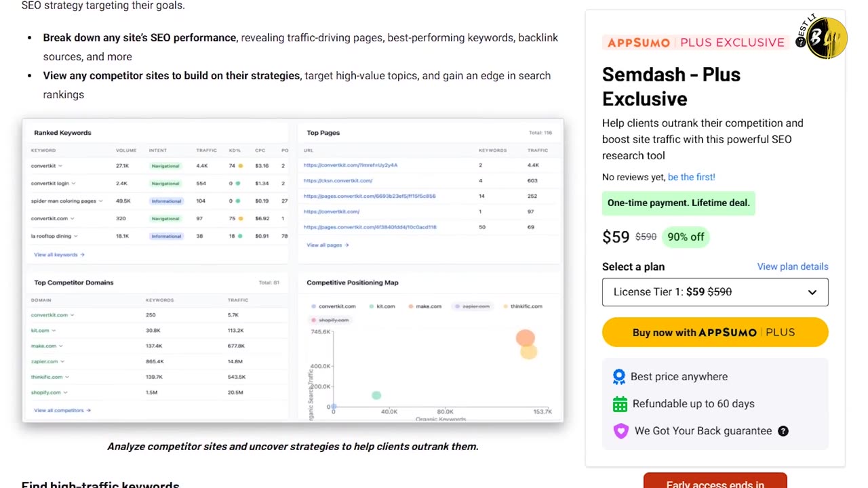The height and width of the screenshot is (488, 868).
Task: Expand make.com competitor domain chevron
Action: [x=61, y=346]
